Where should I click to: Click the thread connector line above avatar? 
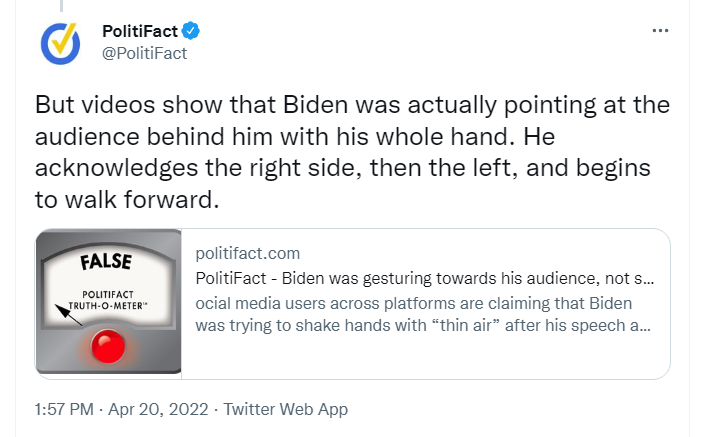coord(61,5)
